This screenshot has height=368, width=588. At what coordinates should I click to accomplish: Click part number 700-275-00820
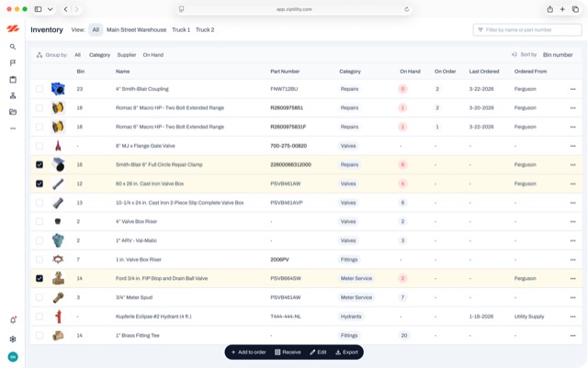[x=288, y=146]
